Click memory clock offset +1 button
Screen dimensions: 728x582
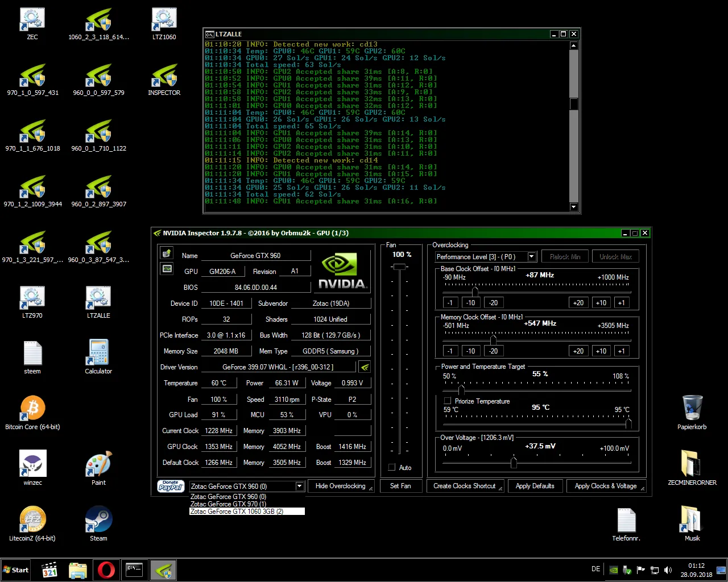coord(621,351)
